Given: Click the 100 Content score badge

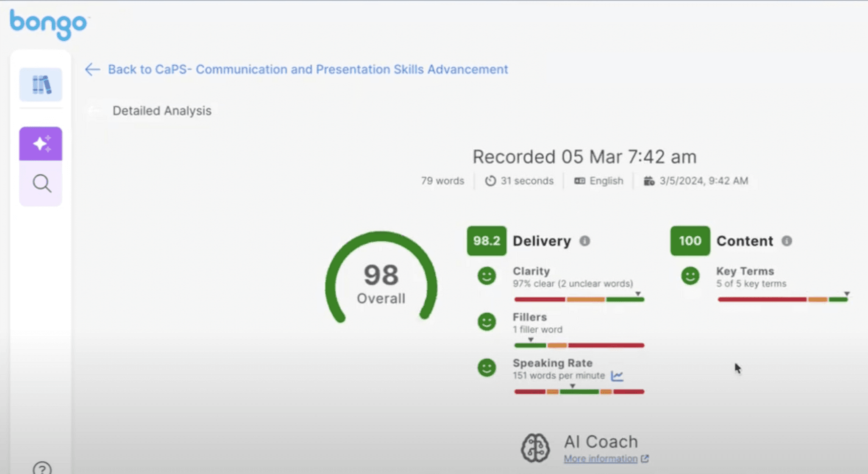Looking at the screenshot, I should pyautogui.click(x=690, y=241).
